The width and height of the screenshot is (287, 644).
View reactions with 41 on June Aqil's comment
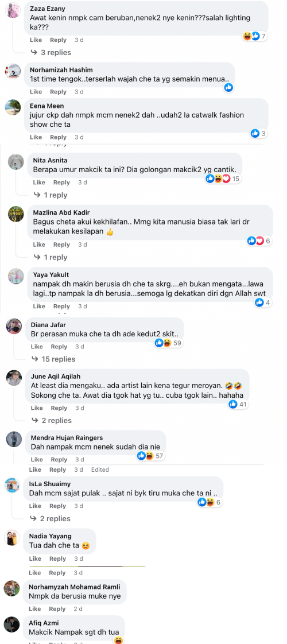239,405
